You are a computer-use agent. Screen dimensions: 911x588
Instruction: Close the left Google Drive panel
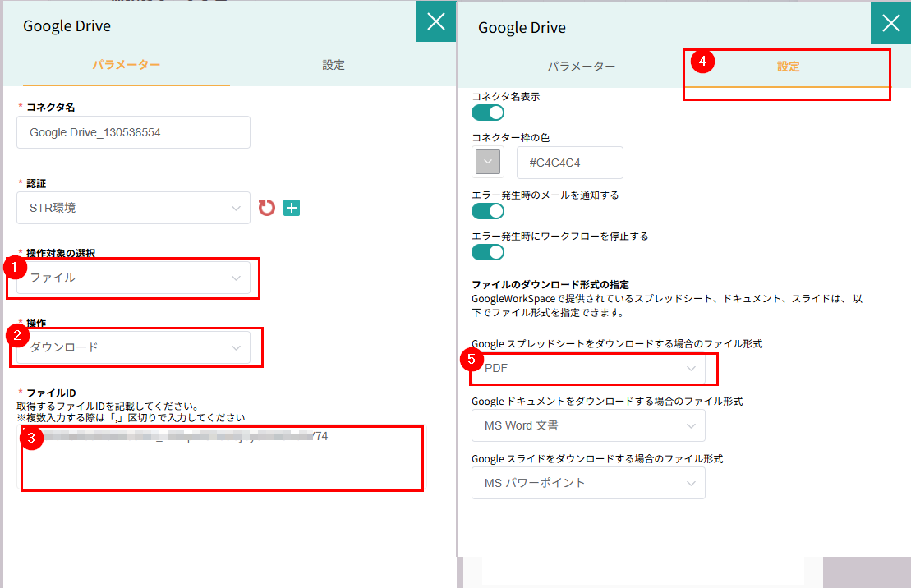(435, 21)
